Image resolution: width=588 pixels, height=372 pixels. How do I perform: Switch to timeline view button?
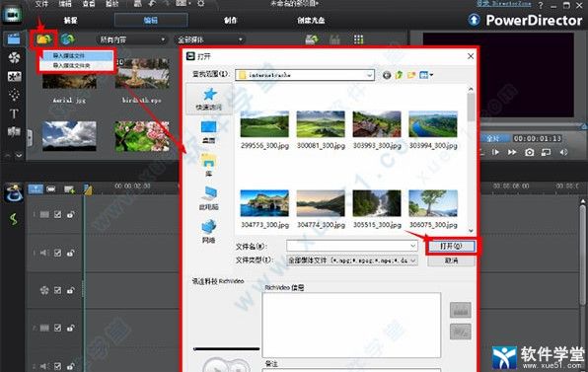tap(36, 189)
